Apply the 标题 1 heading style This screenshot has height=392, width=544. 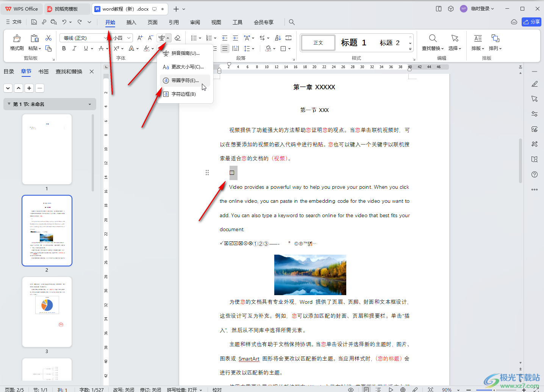[353, 42]
